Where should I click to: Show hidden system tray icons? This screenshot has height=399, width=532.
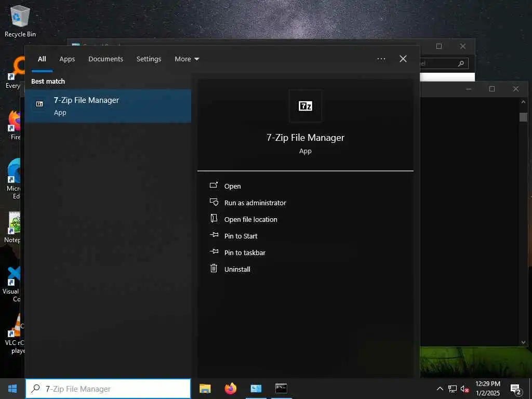[440, 389]
